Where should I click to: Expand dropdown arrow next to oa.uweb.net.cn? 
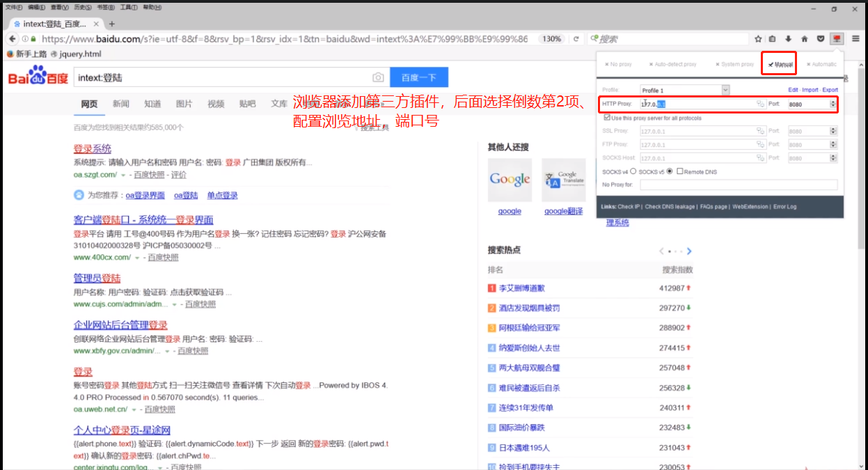[133, 409]
